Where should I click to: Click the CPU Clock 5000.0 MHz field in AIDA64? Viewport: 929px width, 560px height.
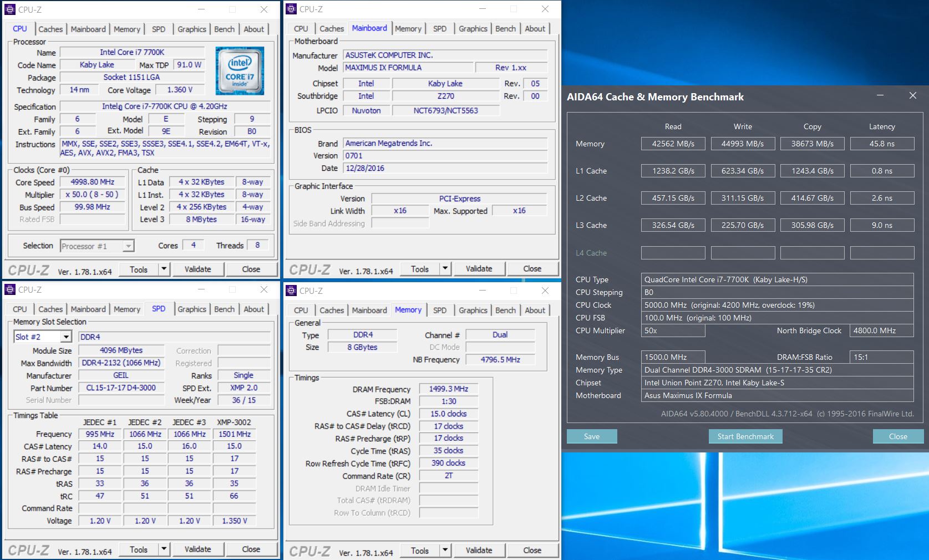point(778,305)
